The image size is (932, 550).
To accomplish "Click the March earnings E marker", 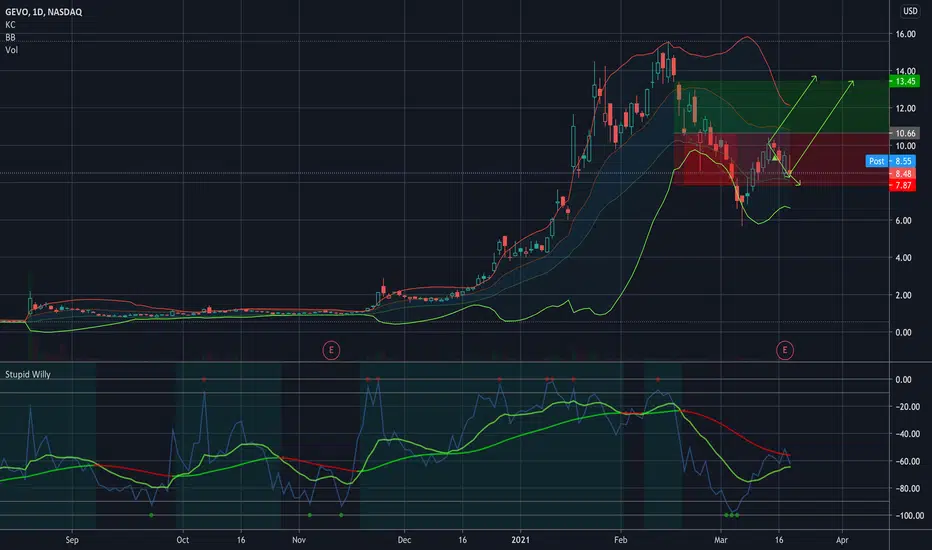I will point(785,350).
